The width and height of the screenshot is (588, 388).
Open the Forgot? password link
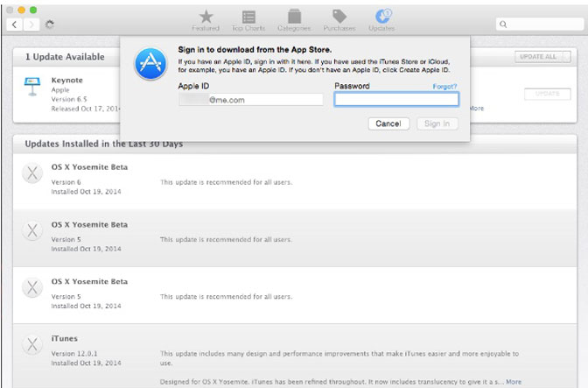[444, 87]
